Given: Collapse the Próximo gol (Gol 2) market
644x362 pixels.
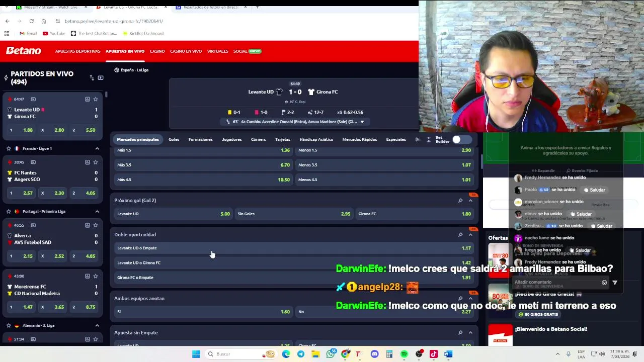Looking at the screenshot, I should [x=470, y=201].
